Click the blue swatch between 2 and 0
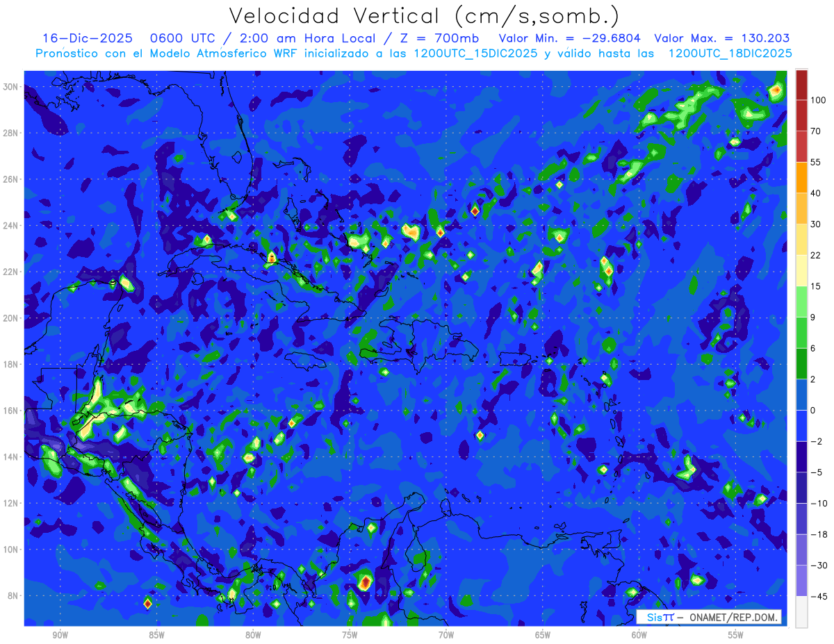Viewport: 834px width, 644px height. coord(801,395)
